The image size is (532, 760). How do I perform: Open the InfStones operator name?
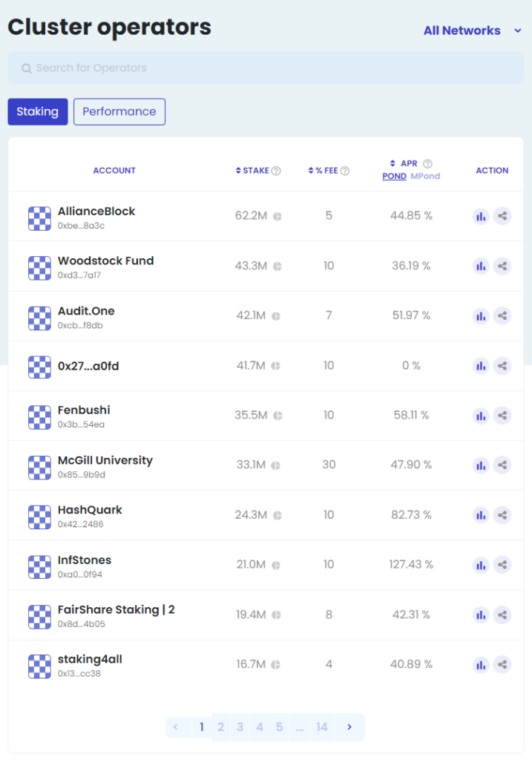click(85, 560)
